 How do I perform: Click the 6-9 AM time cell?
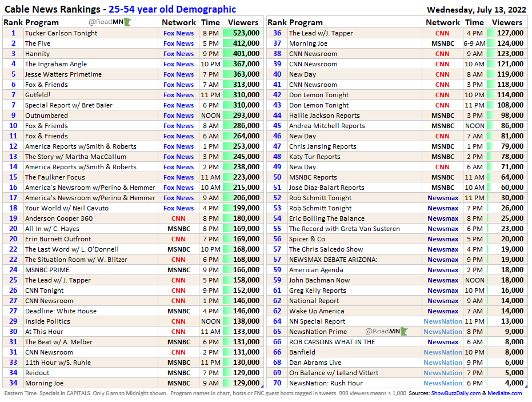(474, 43)
